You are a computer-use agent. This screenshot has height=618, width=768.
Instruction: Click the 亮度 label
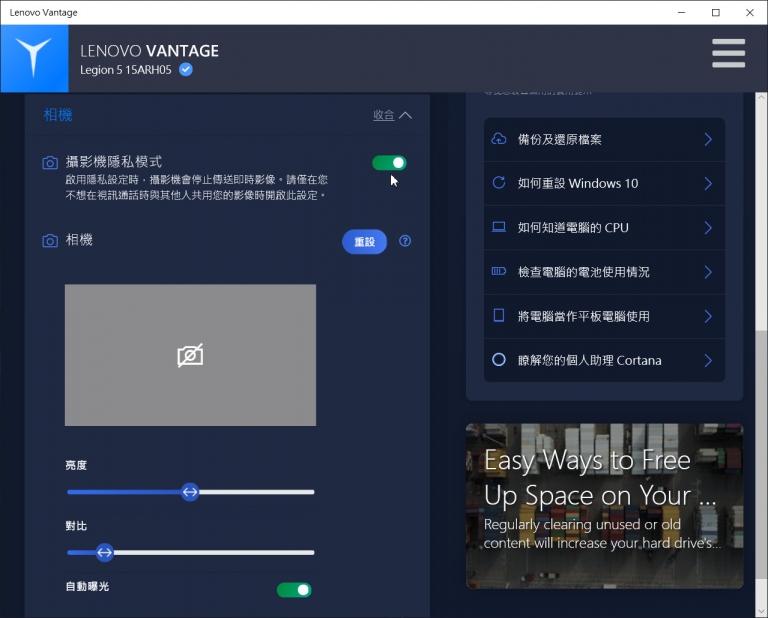(x=76, y=465)
